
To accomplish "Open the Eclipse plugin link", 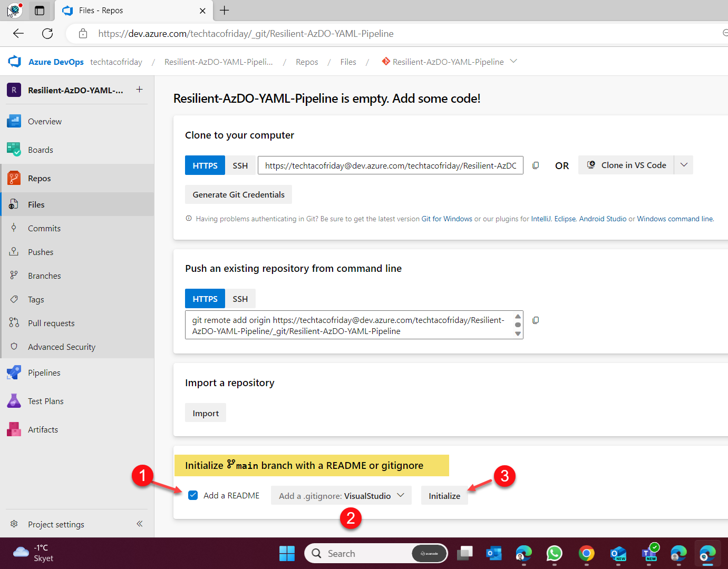I will tap(565, 219).
